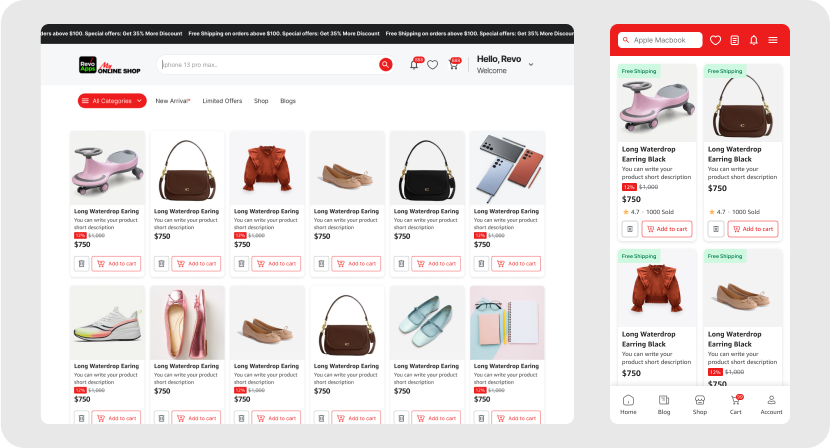Click 'Hello, Revo' greeting text
The height and width of the screenshot is (448, 830).
tap(499, 59)
